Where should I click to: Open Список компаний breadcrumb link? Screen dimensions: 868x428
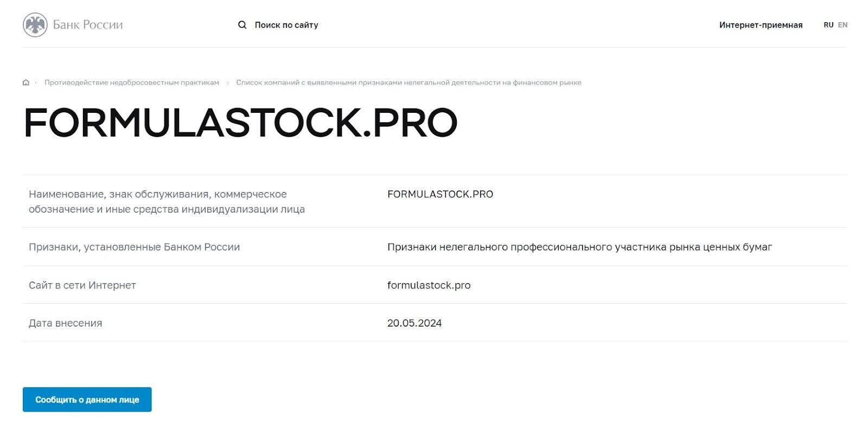point(409,82)
